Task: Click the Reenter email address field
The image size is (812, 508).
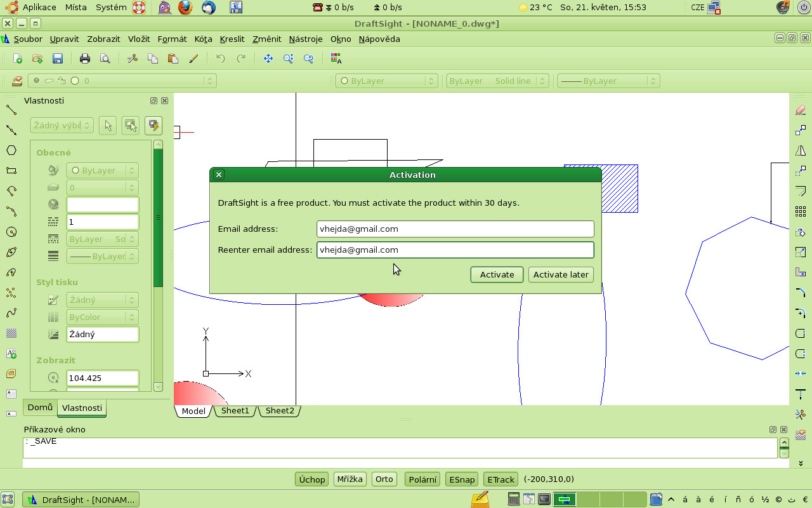Action: 455,250
